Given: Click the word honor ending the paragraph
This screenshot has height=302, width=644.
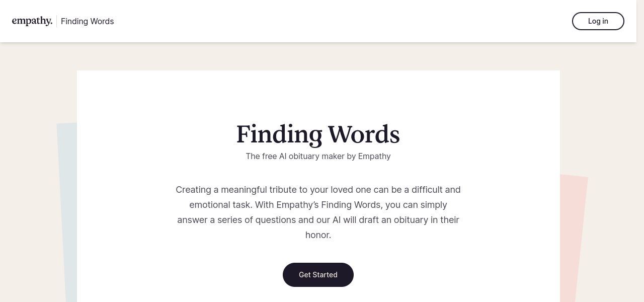Looking at the screenshot, I should [x=317, y=235].
